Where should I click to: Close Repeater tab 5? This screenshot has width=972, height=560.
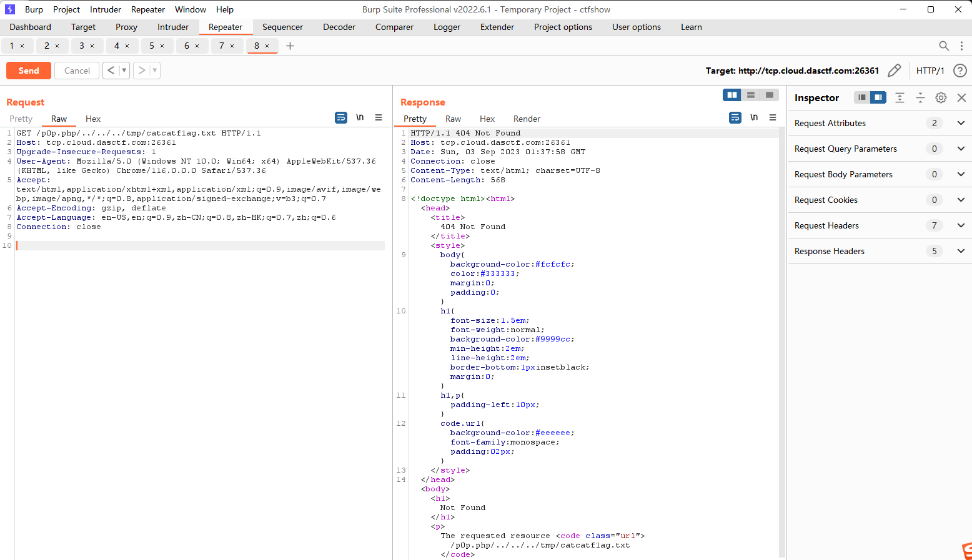(x=162, y=46)
